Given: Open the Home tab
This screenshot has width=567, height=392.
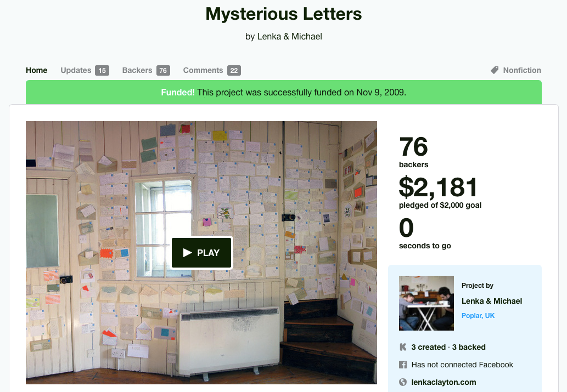Looking at the screenshot, I should (37, 70).
